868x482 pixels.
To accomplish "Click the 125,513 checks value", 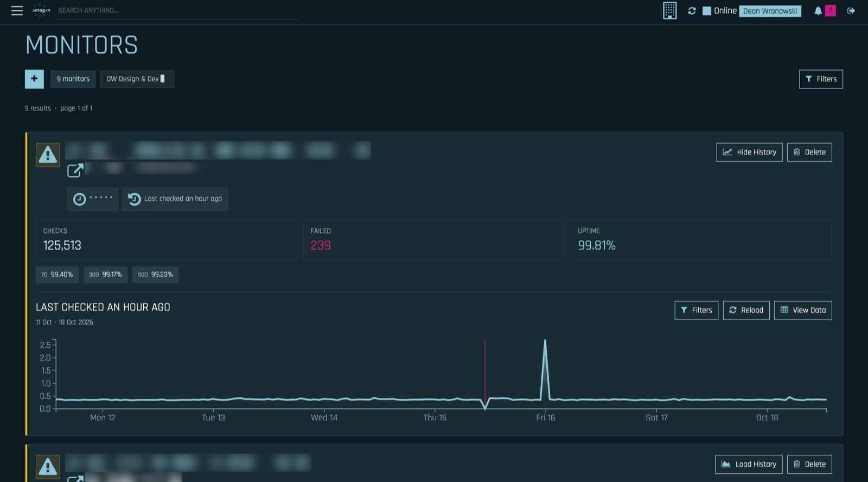I will [x=62, y=245].
